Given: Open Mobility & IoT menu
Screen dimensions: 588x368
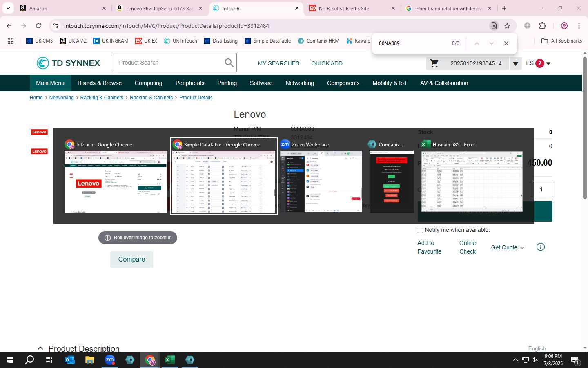Looking at the screenshot, I should (x=390, y=83).
